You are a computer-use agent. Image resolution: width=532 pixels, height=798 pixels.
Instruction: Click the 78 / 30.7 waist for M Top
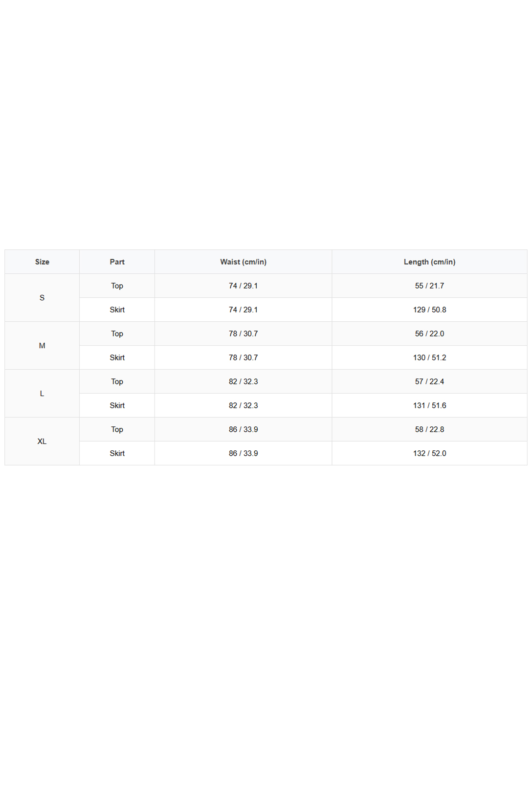point(243,333)
